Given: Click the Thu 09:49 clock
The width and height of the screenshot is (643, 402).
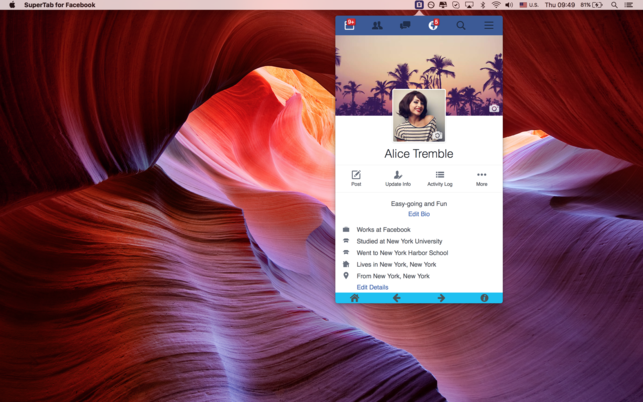Looking at the screenshot, I should (x=560, y=5).
